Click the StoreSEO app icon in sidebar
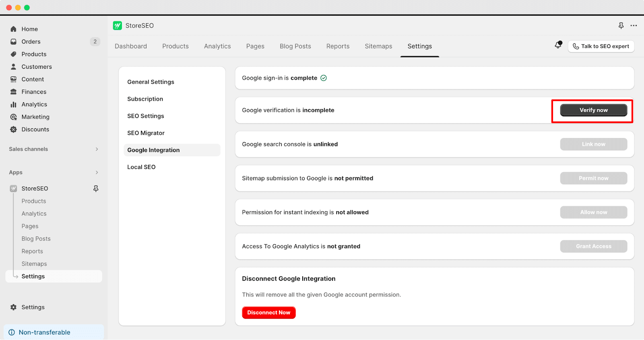The image size is (644, 340). pyautogui.click(x=13, y=188)
